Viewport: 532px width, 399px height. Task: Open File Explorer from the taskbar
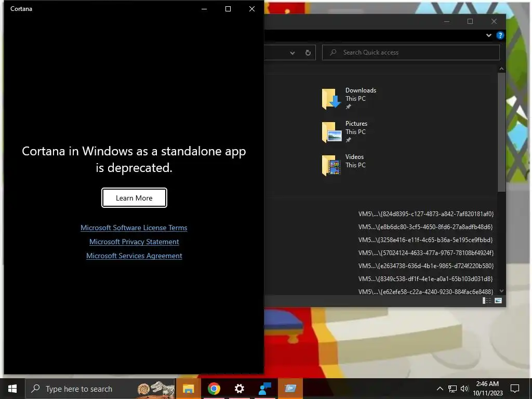pos(188,389)
